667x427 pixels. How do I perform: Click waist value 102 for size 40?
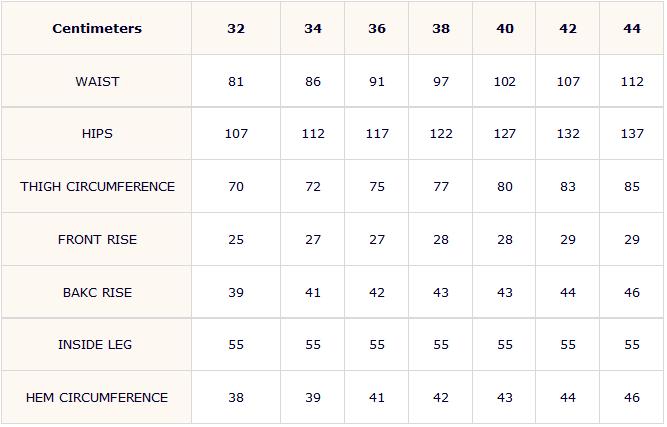[505, 81]
